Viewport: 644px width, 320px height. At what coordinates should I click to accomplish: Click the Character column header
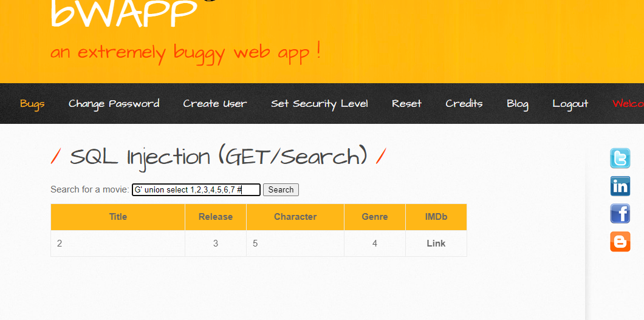point(295,217)
